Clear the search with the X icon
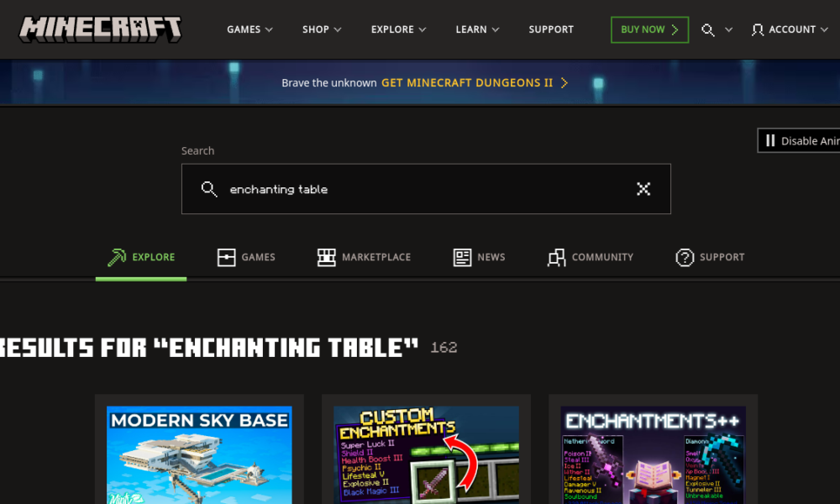This screenshot has height=504, width=840. [x=643, y=189]
